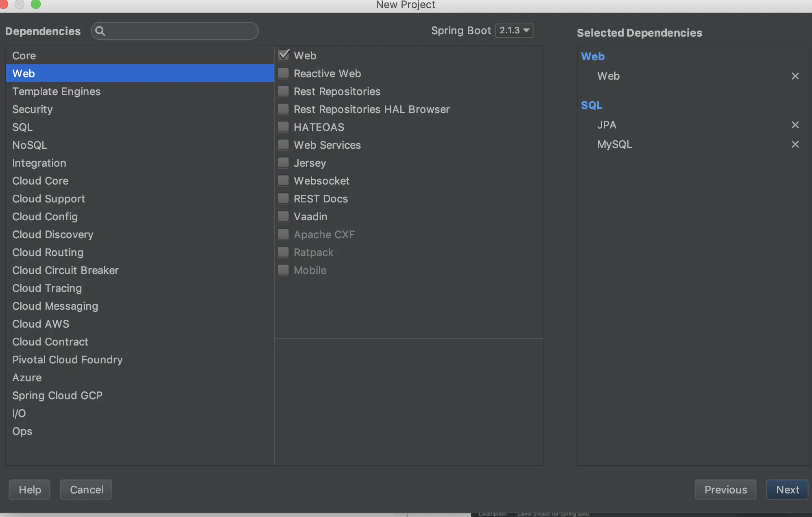The width and height of the screenshot is (812, 517).
Task: Select the NoSQL category
Action: [30, 145]
